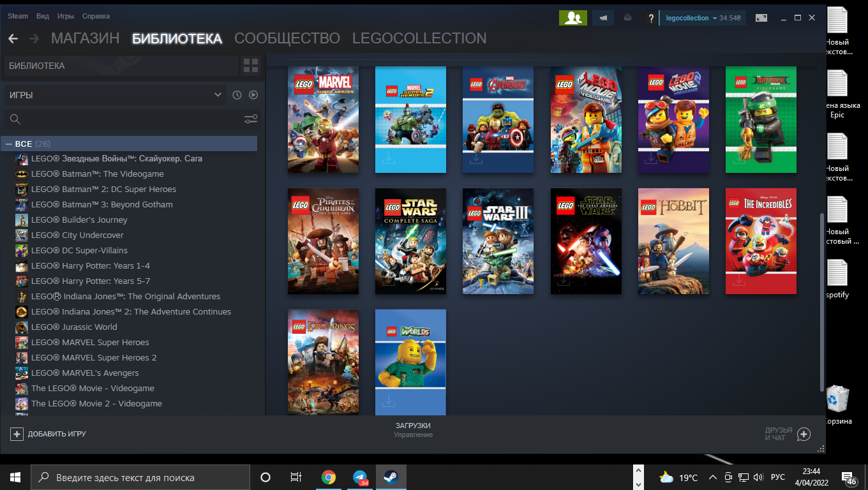The width and height of the screenshot is (868, 490).
Task: Open LEGO Star Wars Complete Saga cover
Action: click(x=410, y=241)
